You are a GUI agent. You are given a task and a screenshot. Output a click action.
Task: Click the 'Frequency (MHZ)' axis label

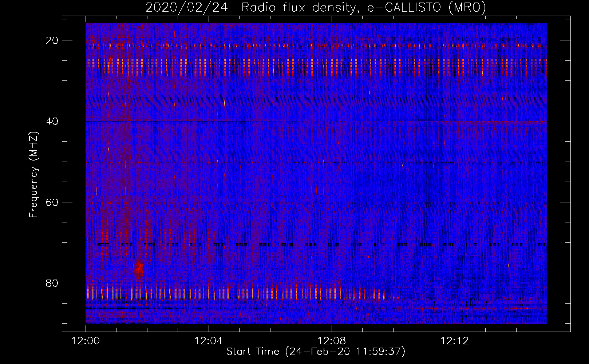tap(33, 175)
